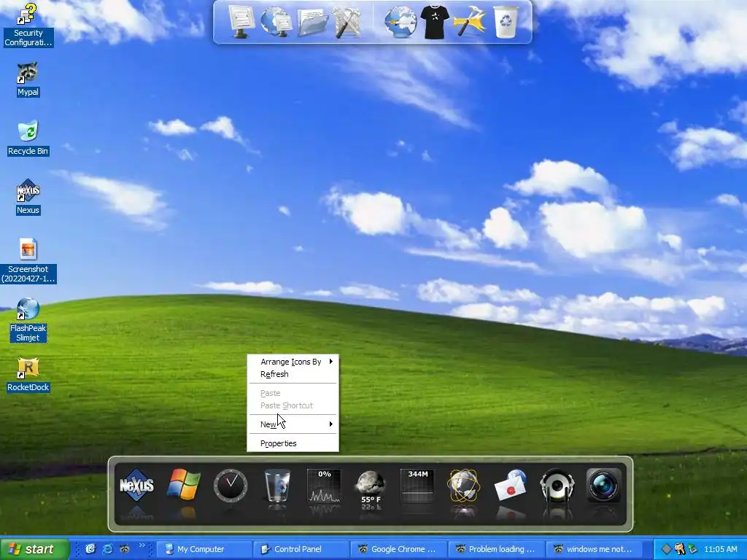Image resolution: width=747 pixels, height=560 pixels.
Task: Open the Recycle Bin icon in RocketDock
Action: coord(506,22)
